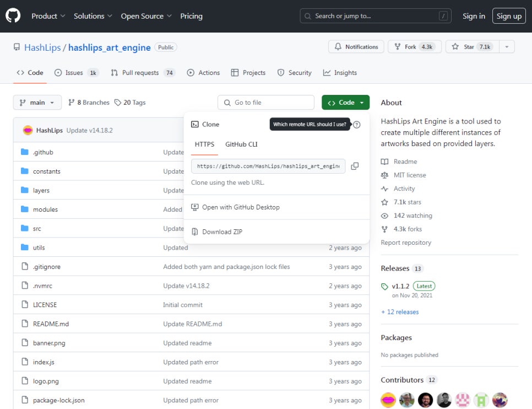
Task: Click the .gitignore file icon
Action: pos(24,266)
